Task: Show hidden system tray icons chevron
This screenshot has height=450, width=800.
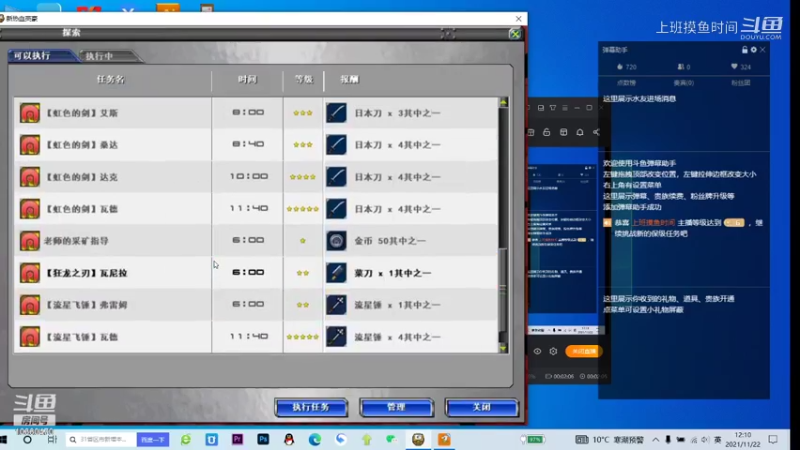Action: pos(656,439)
